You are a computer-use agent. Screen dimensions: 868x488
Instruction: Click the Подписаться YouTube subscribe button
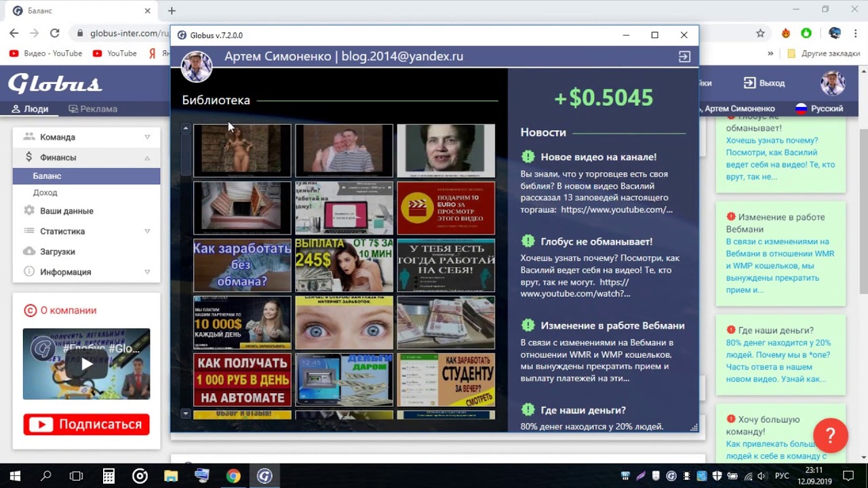[86, 424]
